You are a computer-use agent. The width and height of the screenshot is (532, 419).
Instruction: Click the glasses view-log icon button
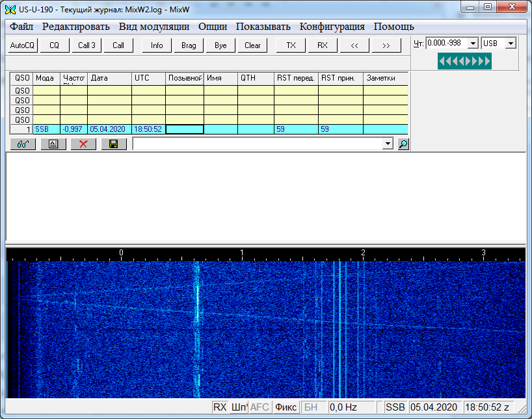23,144
